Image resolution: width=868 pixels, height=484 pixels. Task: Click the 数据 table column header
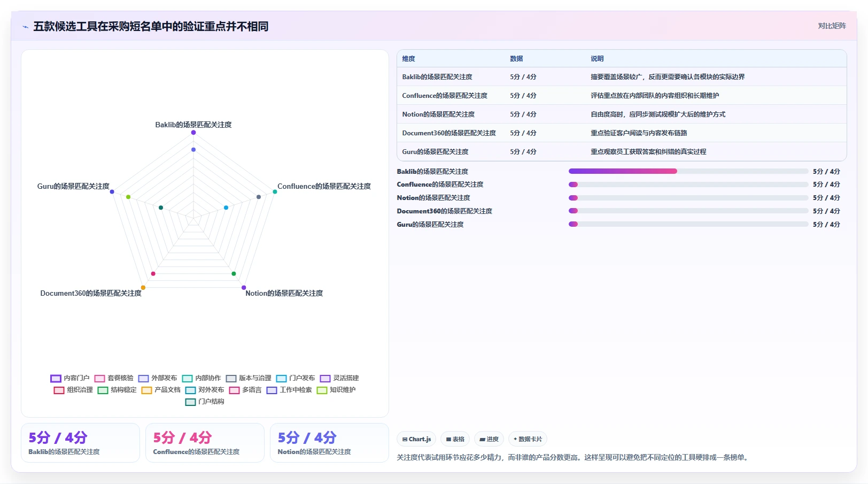click(516, 59)
